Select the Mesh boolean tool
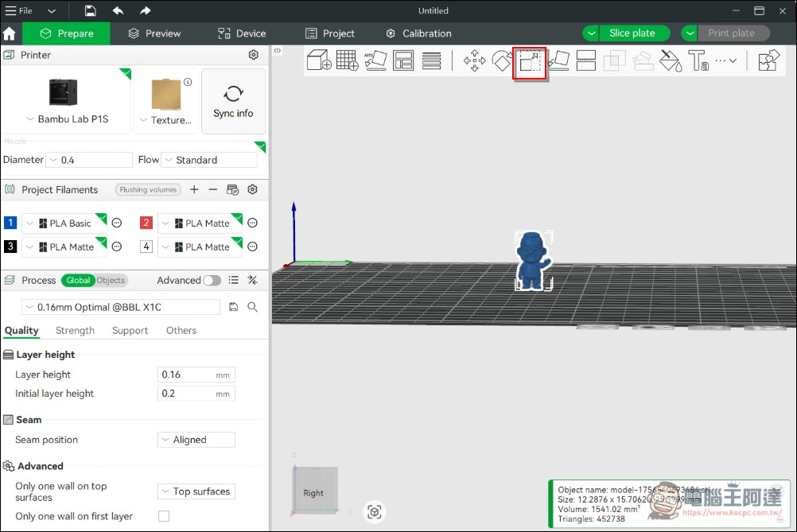Screen dimensions: 797x532 (x=614, y=60)
